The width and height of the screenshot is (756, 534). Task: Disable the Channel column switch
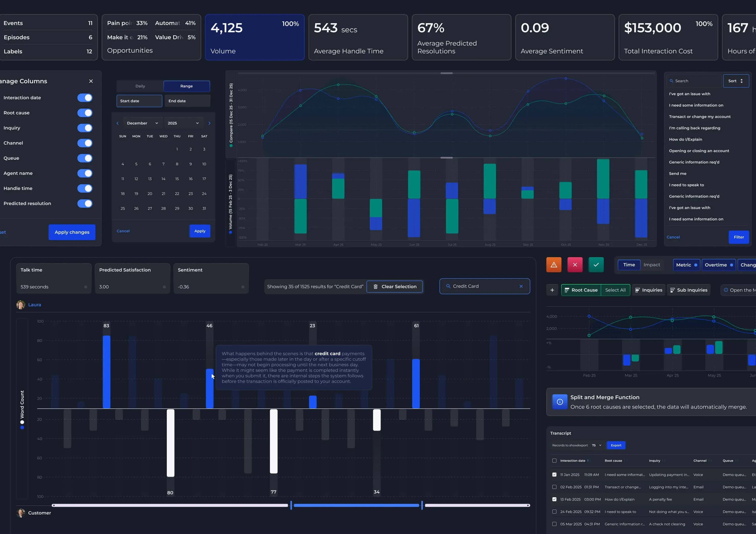[x=85, y=143]
